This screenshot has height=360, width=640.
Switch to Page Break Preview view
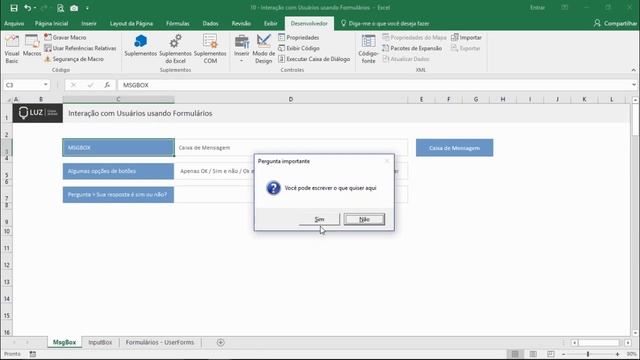tap(551, 354)
